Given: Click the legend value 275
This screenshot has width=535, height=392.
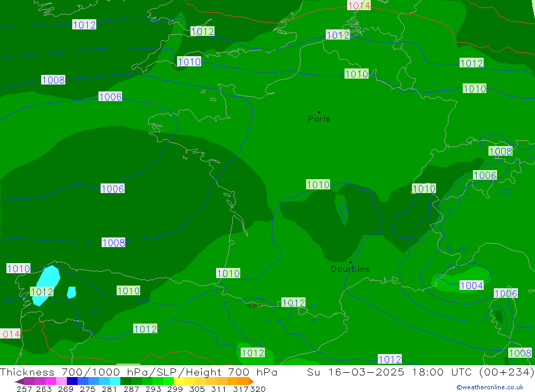Looking at the screenshot, I should click(x=87, y=389).
